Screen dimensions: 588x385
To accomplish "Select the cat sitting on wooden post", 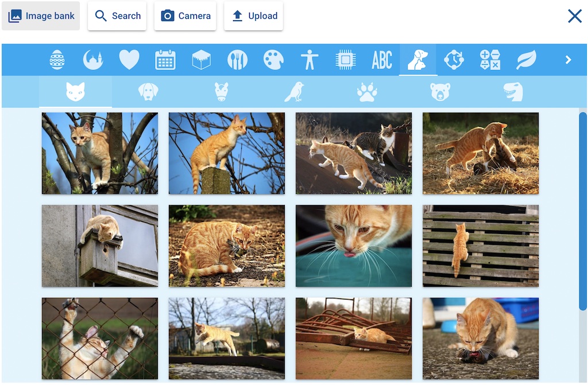I will click(227, 153).
